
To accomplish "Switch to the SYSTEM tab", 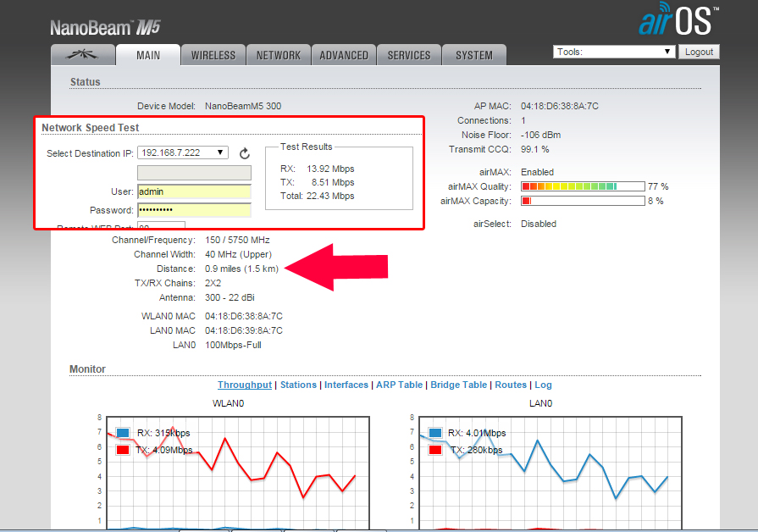I will click(474, 55).
